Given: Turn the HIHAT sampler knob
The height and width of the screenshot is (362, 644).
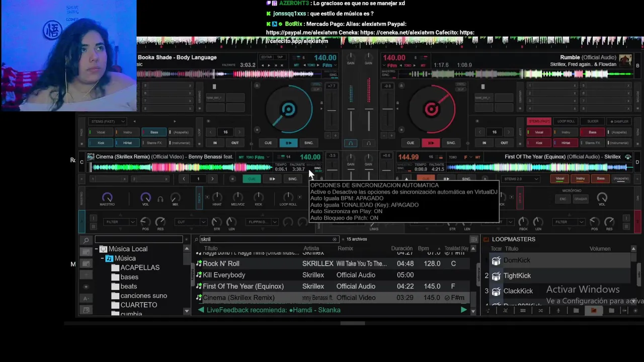Looking at the screenshot, I should pos(217,197).
